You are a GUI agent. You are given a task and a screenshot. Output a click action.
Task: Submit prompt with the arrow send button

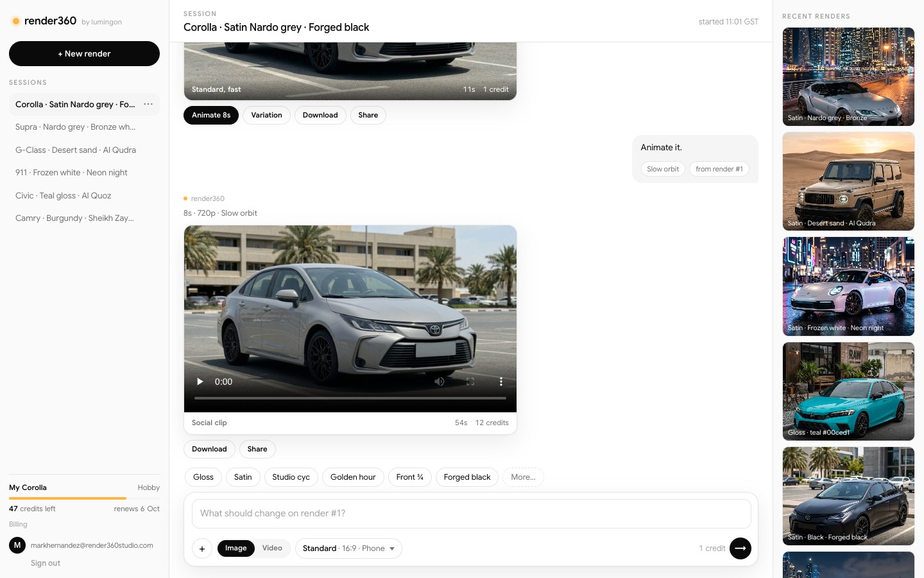tap(740, 548)
